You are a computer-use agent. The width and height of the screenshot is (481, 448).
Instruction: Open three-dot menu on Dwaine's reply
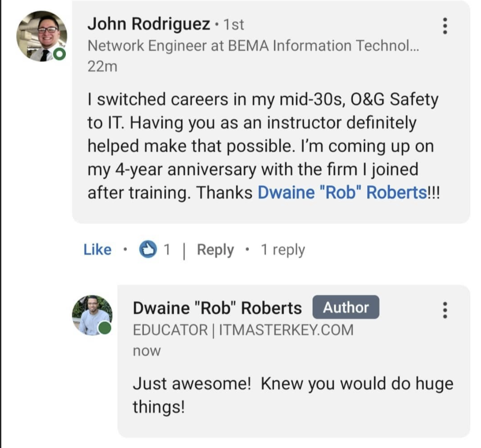[x=445, y=310]
